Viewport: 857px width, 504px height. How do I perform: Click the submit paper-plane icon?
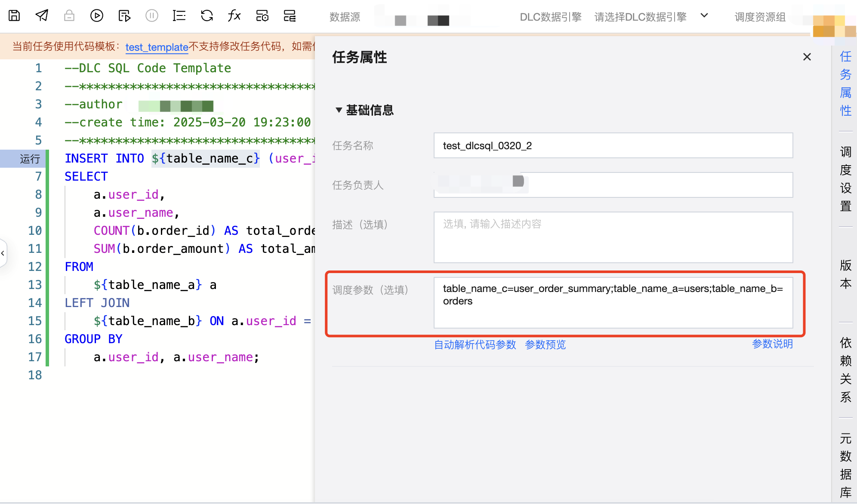coord(42,16)
